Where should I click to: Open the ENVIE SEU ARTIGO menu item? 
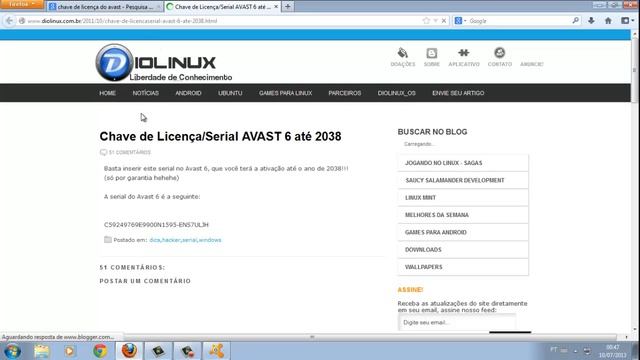[458, 93]
